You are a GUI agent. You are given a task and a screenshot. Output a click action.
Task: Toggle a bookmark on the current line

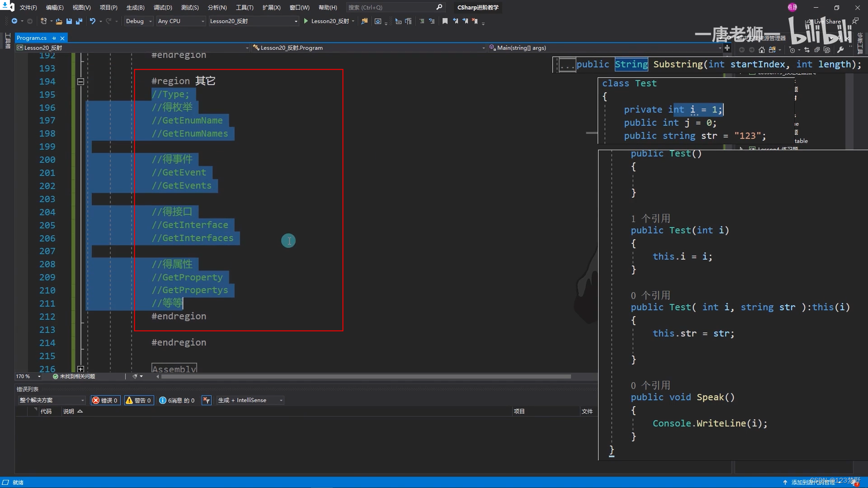coord(445,21)
